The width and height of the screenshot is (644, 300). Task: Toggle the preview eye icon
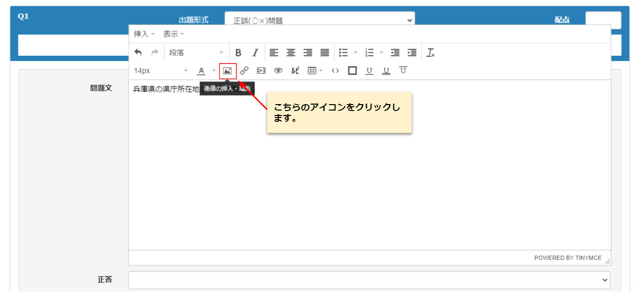coord(278,71)
